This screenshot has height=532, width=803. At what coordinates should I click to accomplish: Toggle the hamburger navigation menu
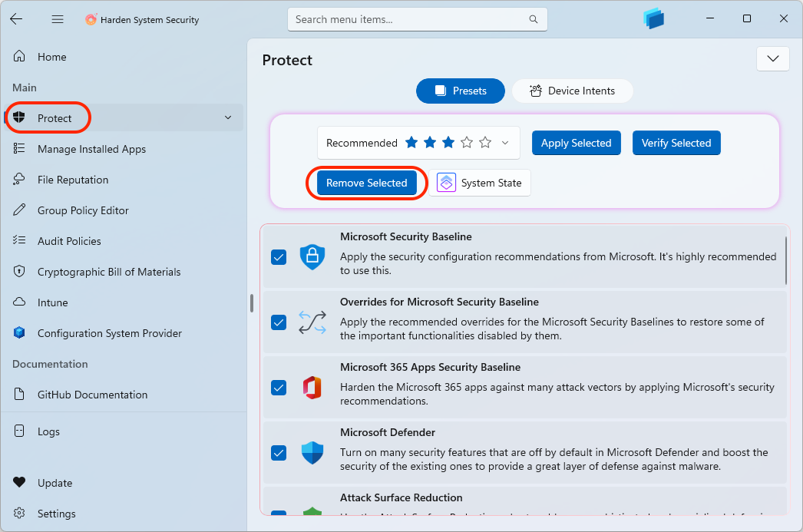[x=58, y=19]
